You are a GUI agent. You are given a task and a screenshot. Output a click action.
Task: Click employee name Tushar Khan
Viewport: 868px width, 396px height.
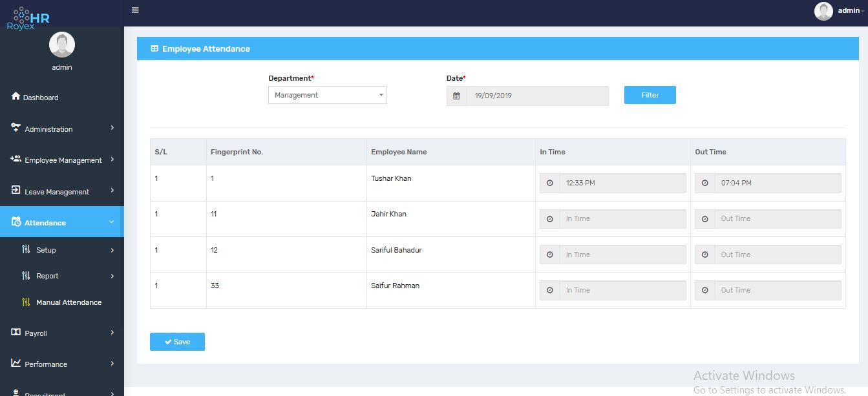pyautogui.click(x=391, y=178)
